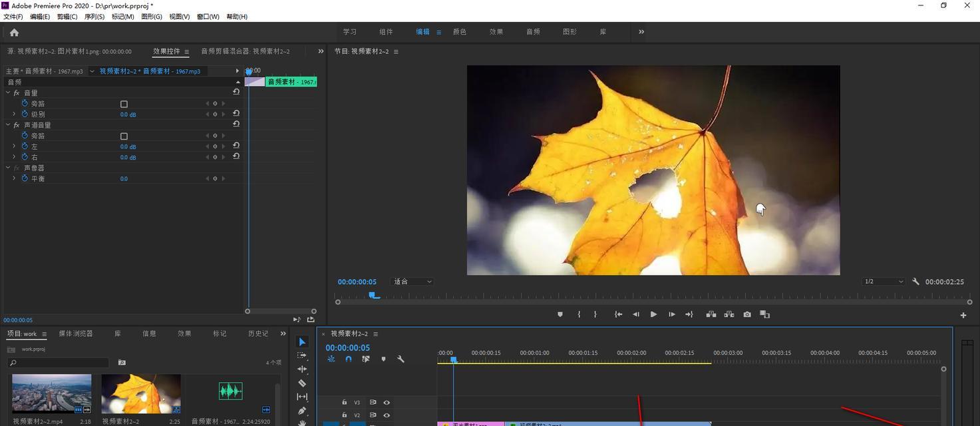Image resolution: width=980 pixels, height=426 pixels.
Task: Toggle Linked Selection in timeline
Action: point(366,359)
